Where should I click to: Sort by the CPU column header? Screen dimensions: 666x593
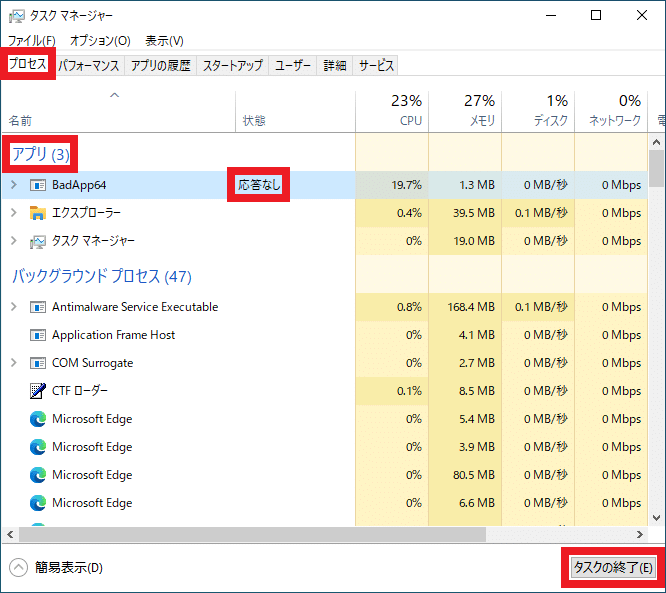tap(392, 111)
